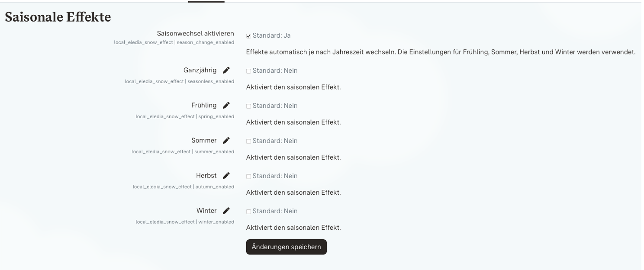Click the pencil icon next to Winter
Viewport: 644px width, 270px height.
tap(226, 211)
